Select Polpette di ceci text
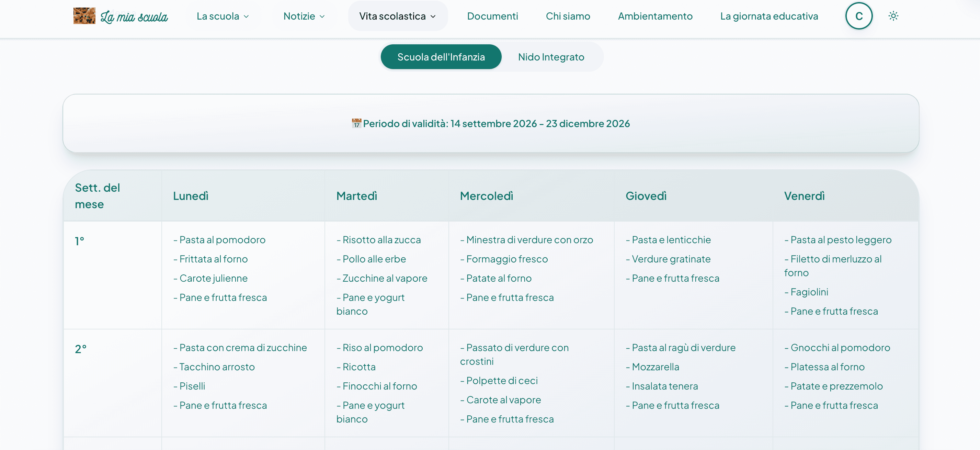 point(499,380)
